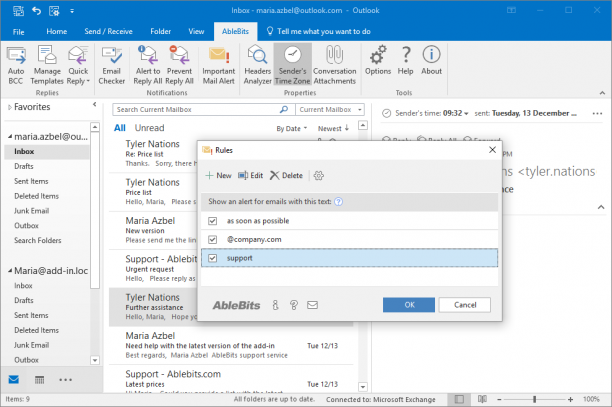Open Maria Azbel 'Need help with' email
This screenshot has height=407, width=612.
coord(231,345)
